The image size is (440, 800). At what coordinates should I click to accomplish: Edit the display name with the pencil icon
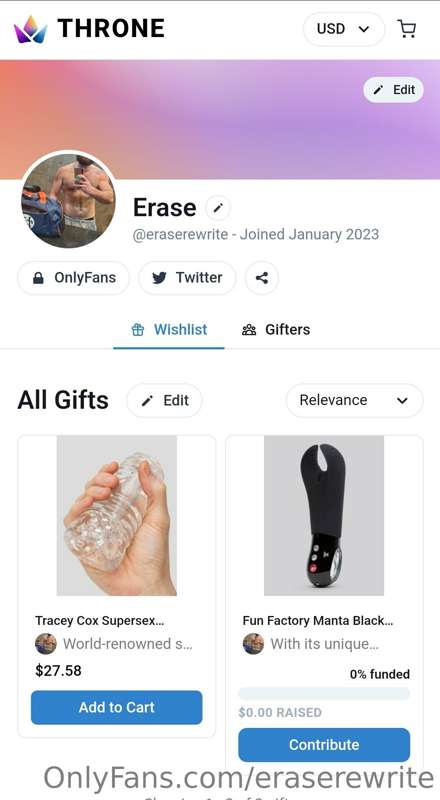[x=218, y=208]
